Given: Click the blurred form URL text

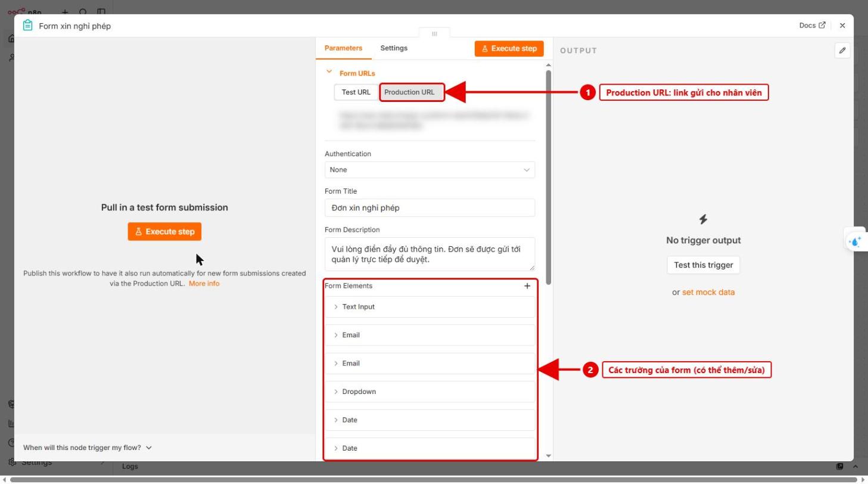Looking at the screenshot, I should pyautogui.click(x=434, y=120).
